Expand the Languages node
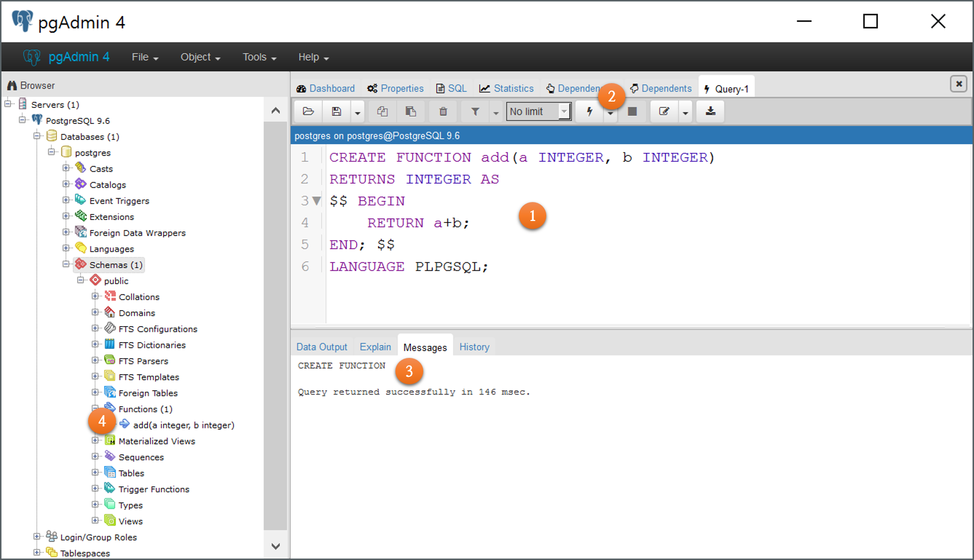This screenshot has width=974, height=560. [x=66, y=247]
